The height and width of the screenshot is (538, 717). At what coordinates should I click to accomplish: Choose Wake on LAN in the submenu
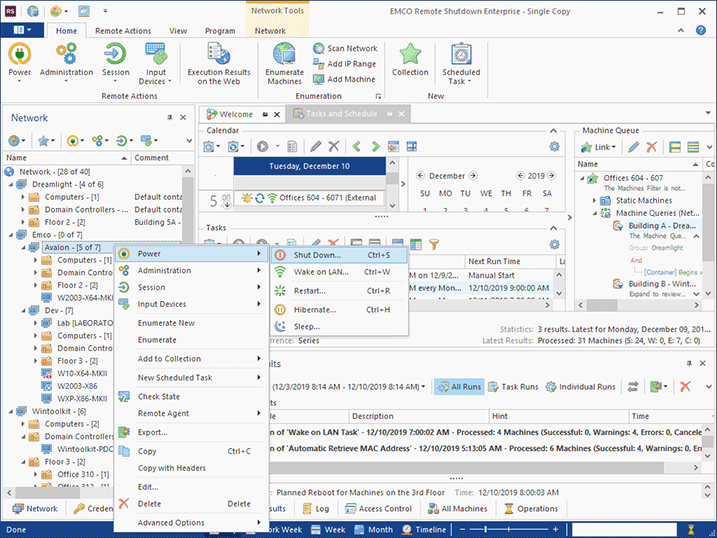[320, 272]
